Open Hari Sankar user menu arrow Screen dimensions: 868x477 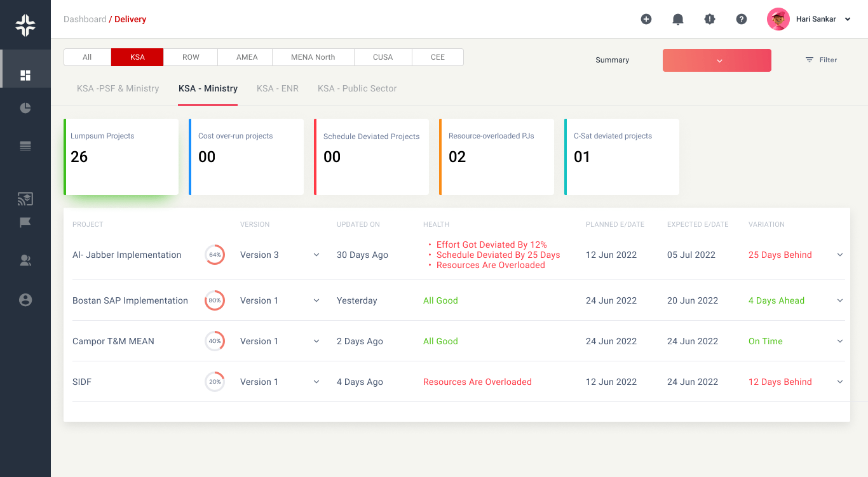(x=848, y=20)
